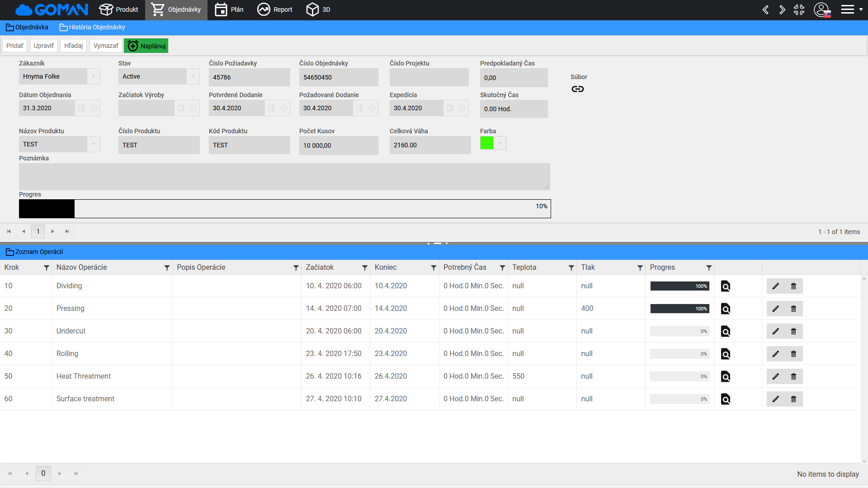Navigate back with the left arrow icon

[765, 9]
